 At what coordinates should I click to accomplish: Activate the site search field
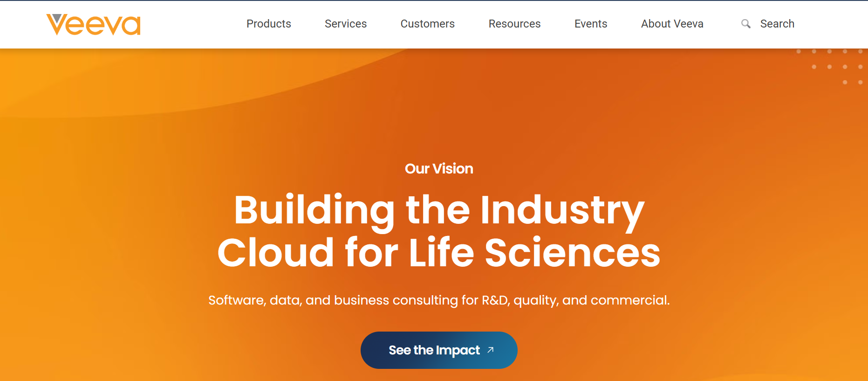point(768,23)
